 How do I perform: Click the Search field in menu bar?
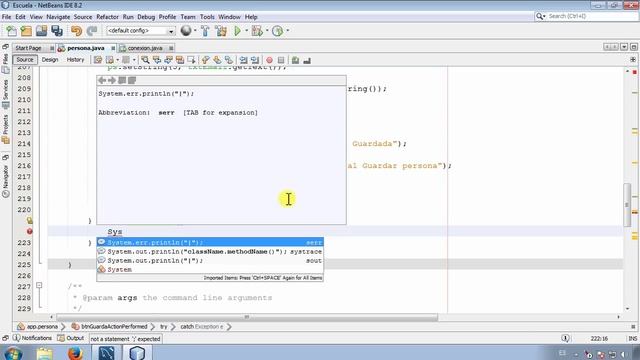(x=588, y=16)
